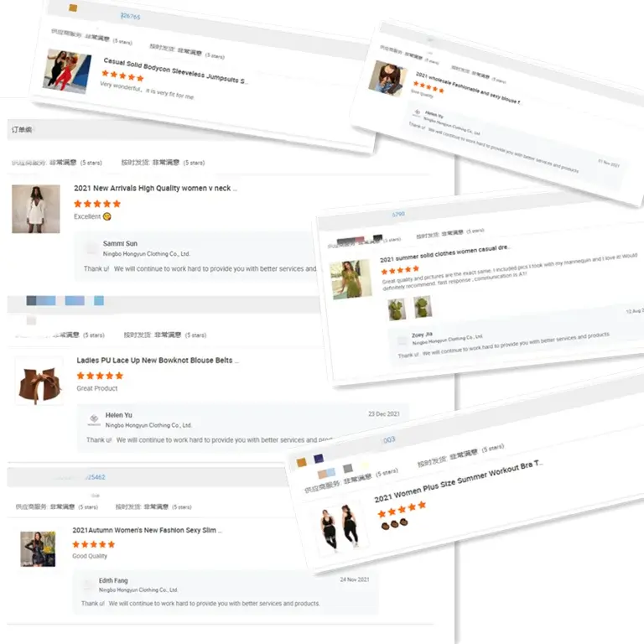
Task: Click the five-star rating under Bowknot Belts
Action: (x=100, y=376)
